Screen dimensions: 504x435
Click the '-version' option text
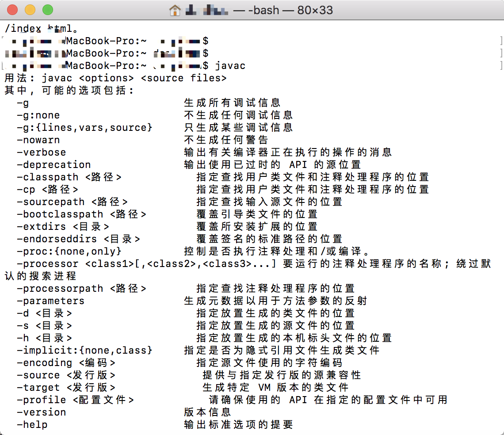coord(42,412)
